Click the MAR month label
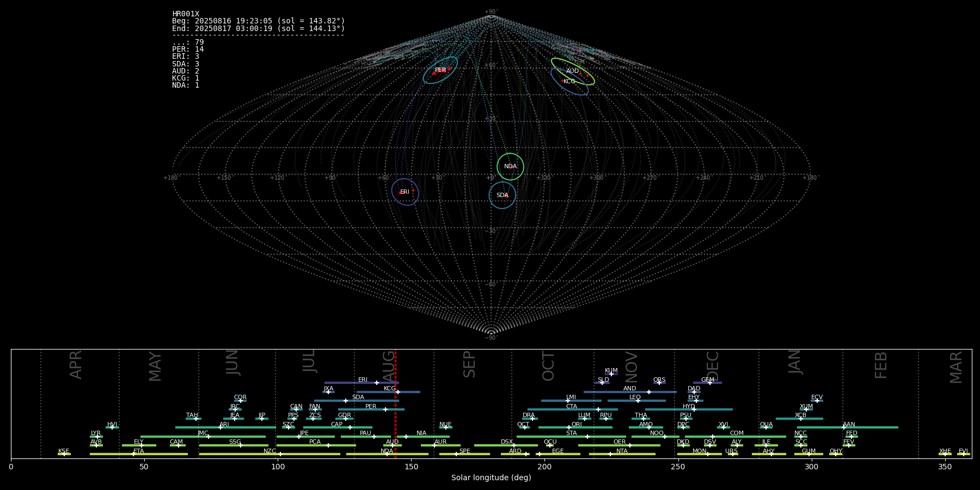The height and width of the screenshot is (490, 980). coord(956,367)
